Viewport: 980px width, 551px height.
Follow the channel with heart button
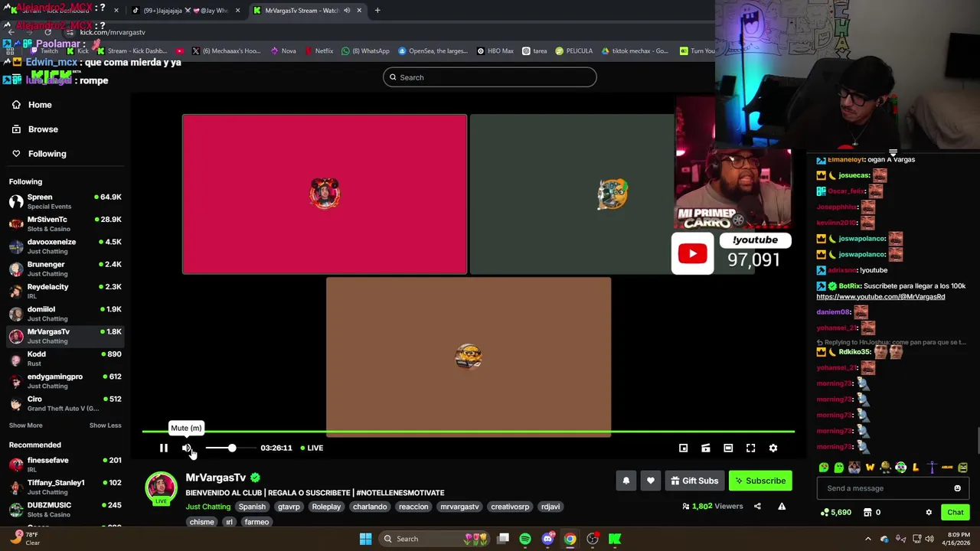(x=650, y=481)
